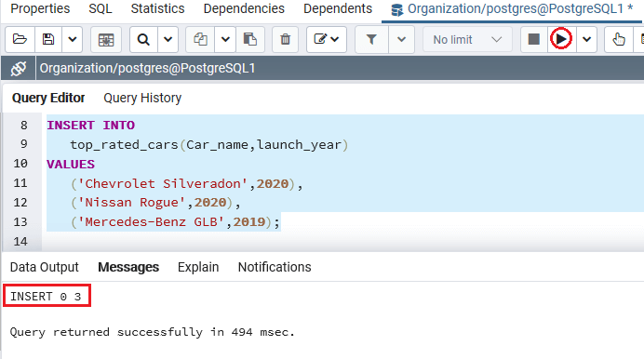Open the Notifications tab

275,267
